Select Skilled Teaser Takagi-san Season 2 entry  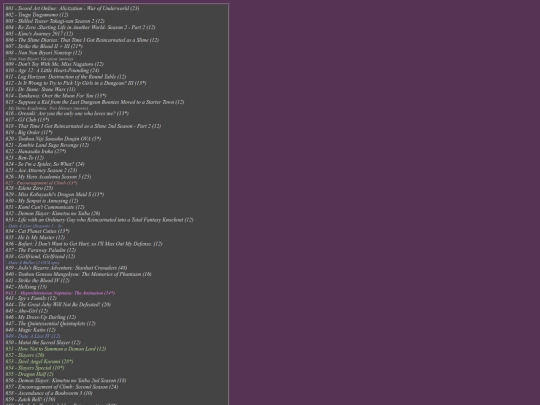(x=55, y=21)
